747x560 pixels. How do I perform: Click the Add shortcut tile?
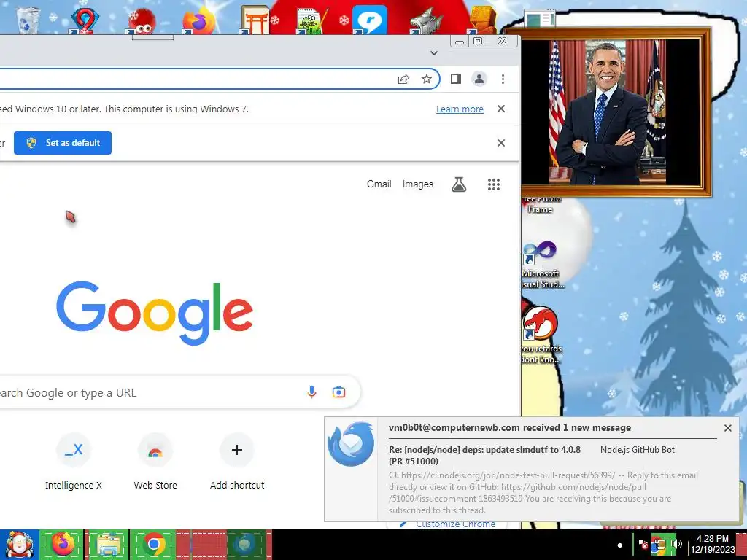click(237, 462)
